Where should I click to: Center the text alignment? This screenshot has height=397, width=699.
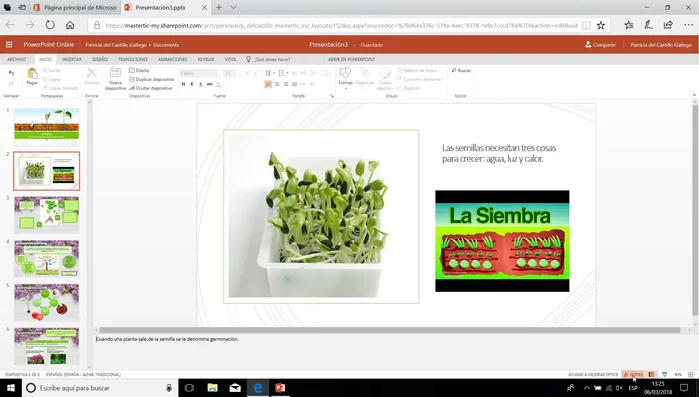(x=277, y=84)
